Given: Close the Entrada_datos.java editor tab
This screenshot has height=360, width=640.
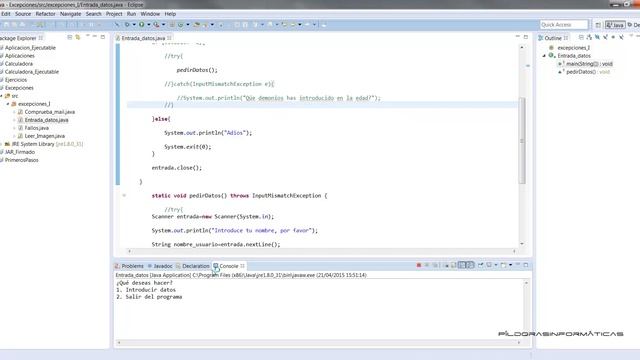Looking at the screenshot, I should (169, 38).
